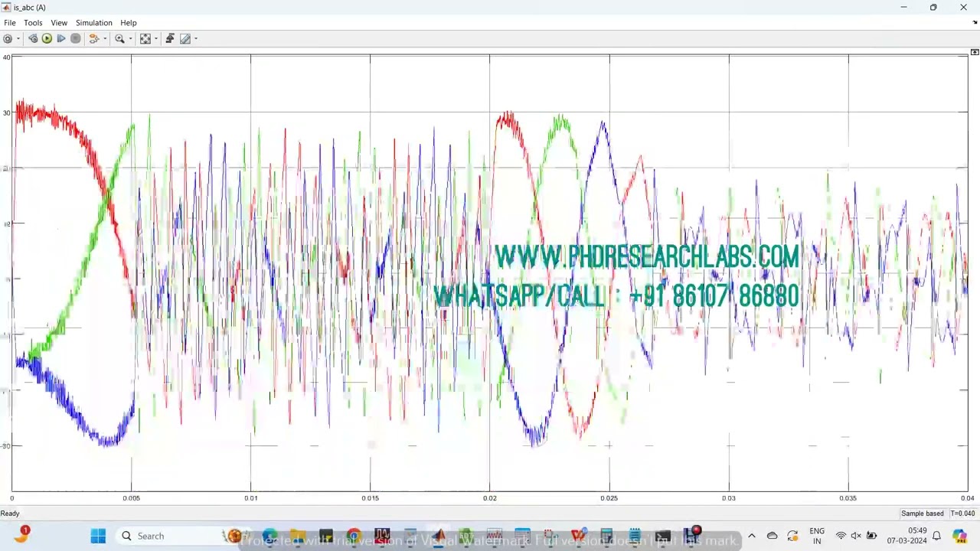Open the notifications bell icon
This screenshot has width=980, height=551.
pyautogui.click(x=936, y=536)
